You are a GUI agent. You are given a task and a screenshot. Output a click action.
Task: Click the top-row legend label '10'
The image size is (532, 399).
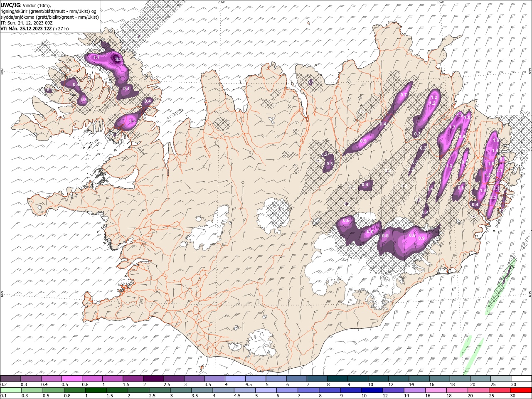370,384
